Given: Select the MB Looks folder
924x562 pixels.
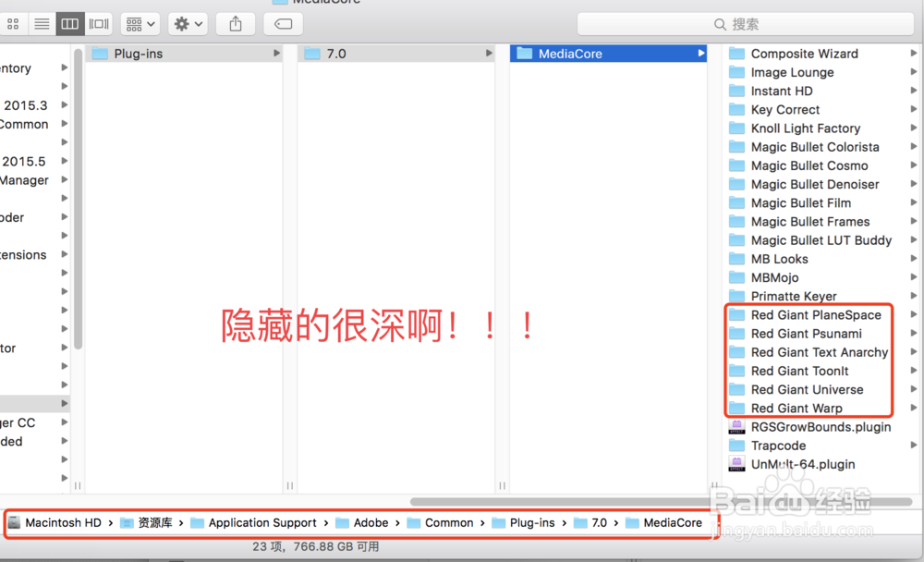Looking at the screenshot, I should point(822,259).
